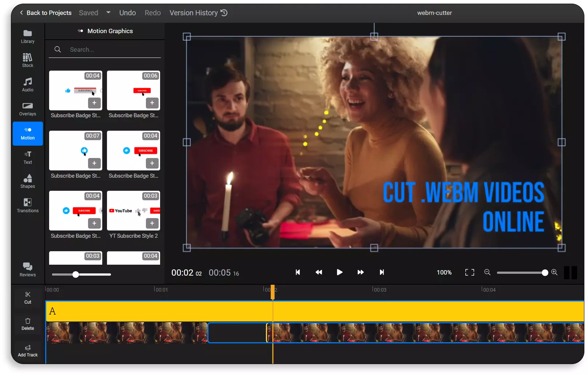Click the zoom out magnifier on timeline controls
This screenshot has width=588, height=375.
tap(488, 272)
